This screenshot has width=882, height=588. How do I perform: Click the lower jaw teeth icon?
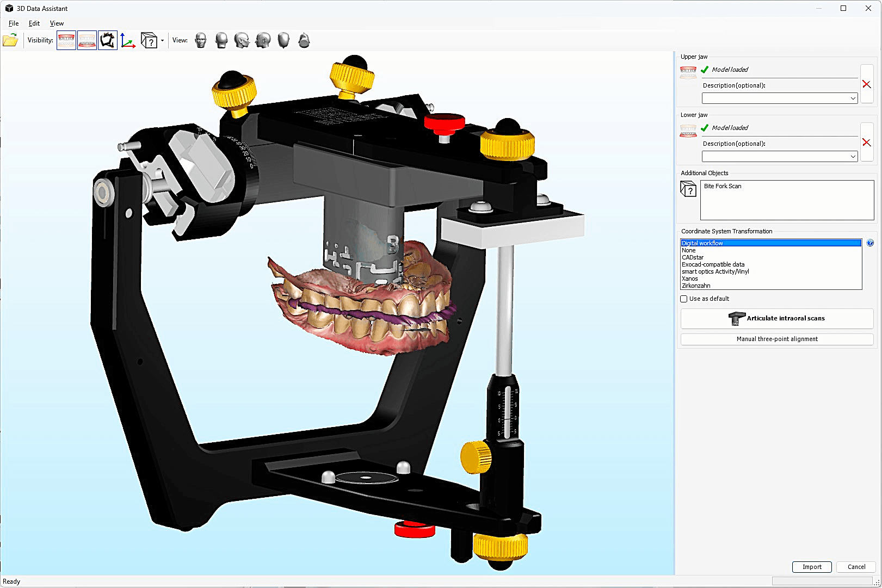(688, 131)
